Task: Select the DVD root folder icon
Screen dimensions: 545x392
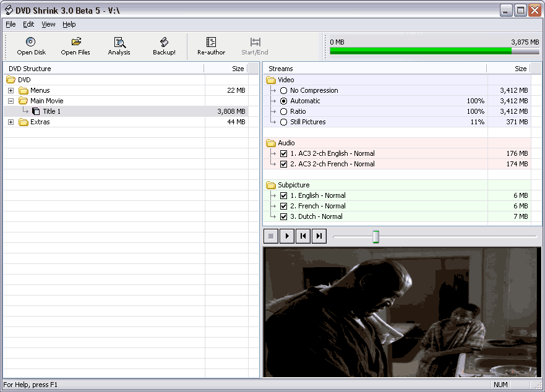Action: 11,80
